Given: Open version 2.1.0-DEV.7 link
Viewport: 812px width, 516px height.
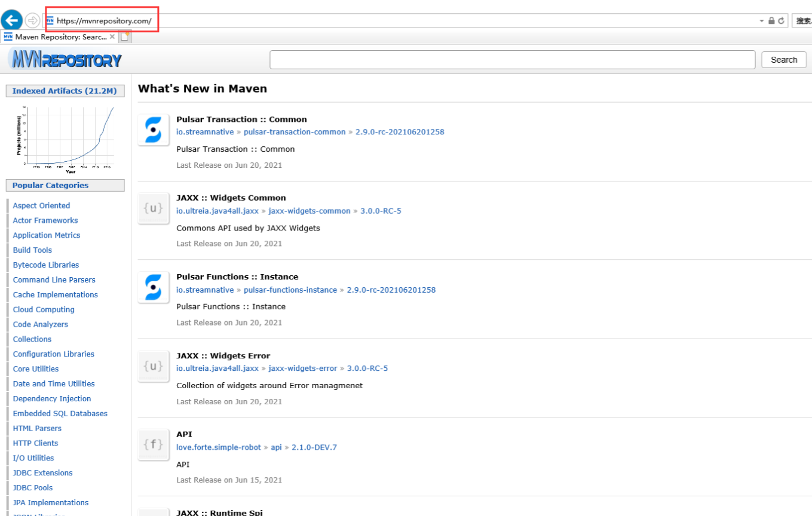Looking at the screenshot, I should point(314,447).
